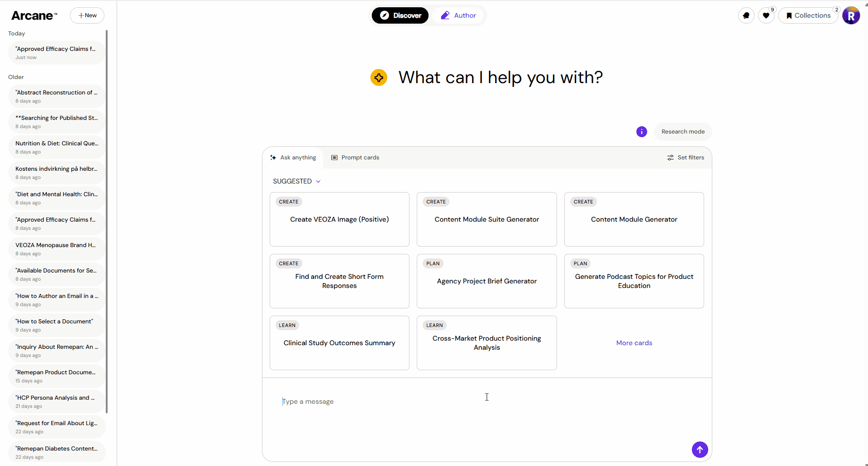
Task: Open the favorites heart icon
Action: pos(766,15)
